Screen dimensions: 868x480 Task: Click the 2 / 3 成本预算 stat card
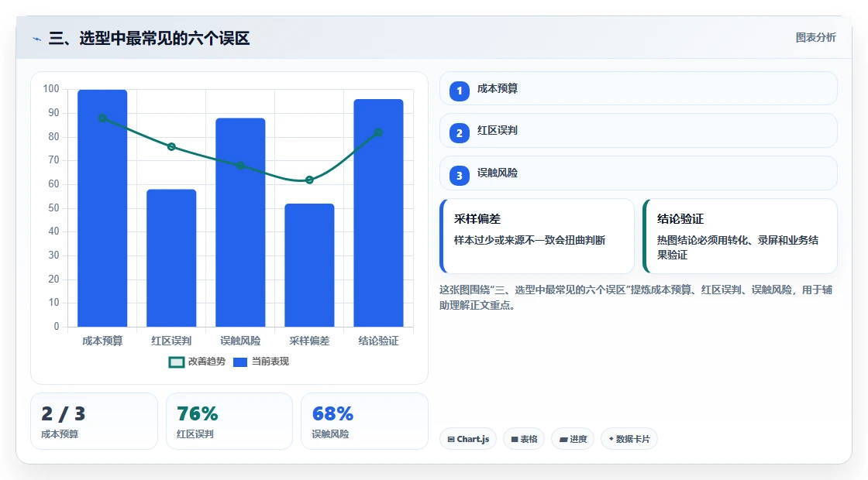pyautogui.click(x=94, y=421)
